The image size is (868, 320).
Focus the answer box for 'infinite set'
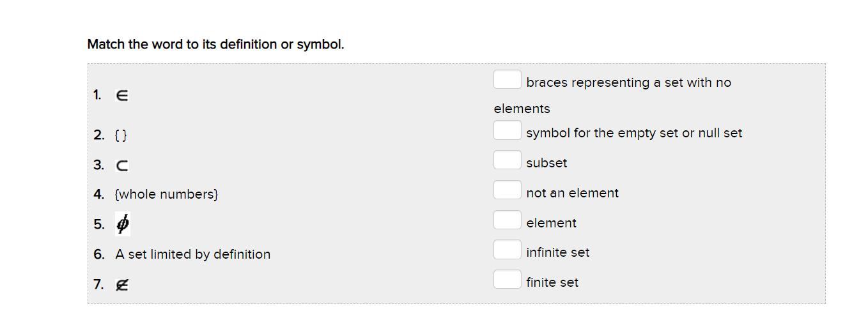(507, 250)
